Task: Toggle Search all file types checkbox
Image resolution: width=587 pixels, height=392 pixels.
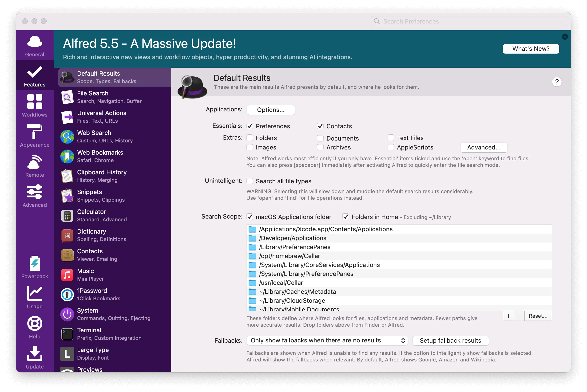Action: coord(250,181)
